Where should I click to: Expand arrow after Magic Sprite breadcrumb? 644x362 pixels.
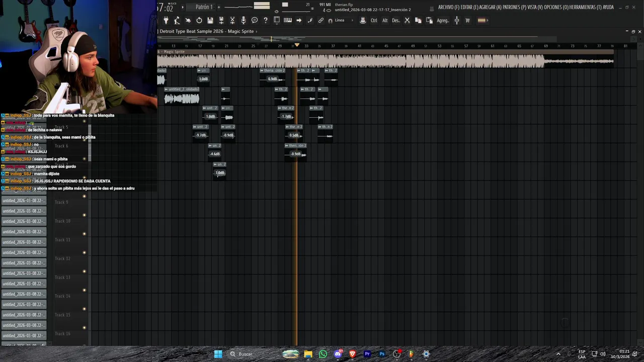[x=256, y=31]
